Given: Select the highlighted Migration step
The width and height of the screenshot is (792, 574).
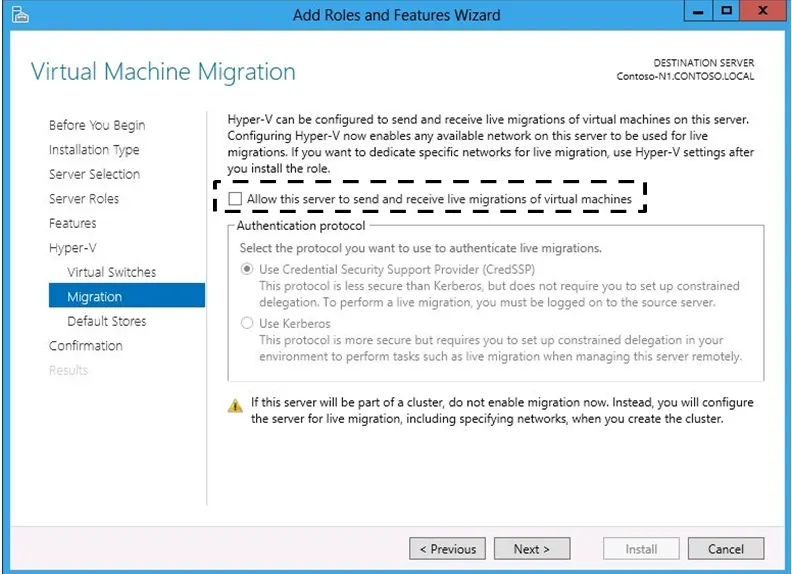Looking at the screenshot, I should [127, 296].
